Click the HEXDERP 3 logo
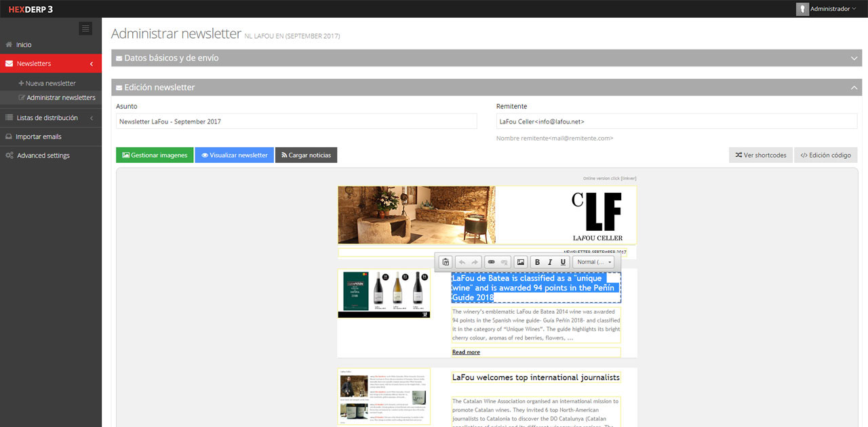 [31, 10]
